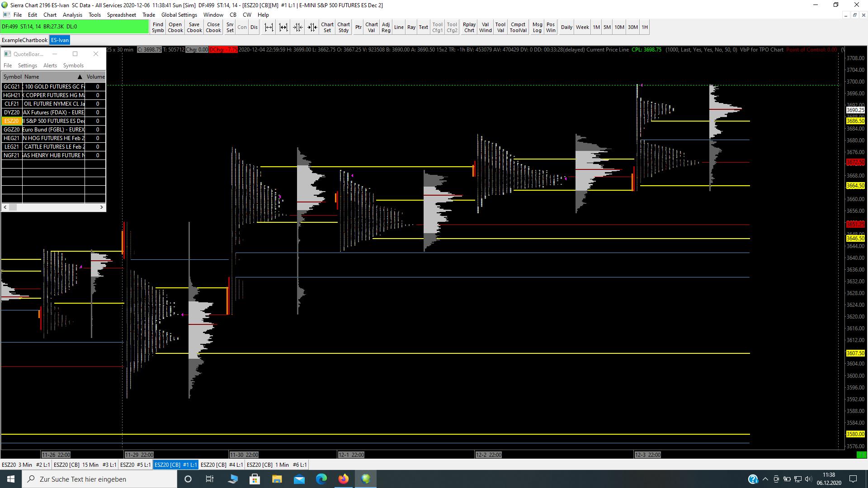The height and width of the screenshot is (488, 868).
Task: Click the Sierra Chart taskbar icon
Action: click(366, 479)
